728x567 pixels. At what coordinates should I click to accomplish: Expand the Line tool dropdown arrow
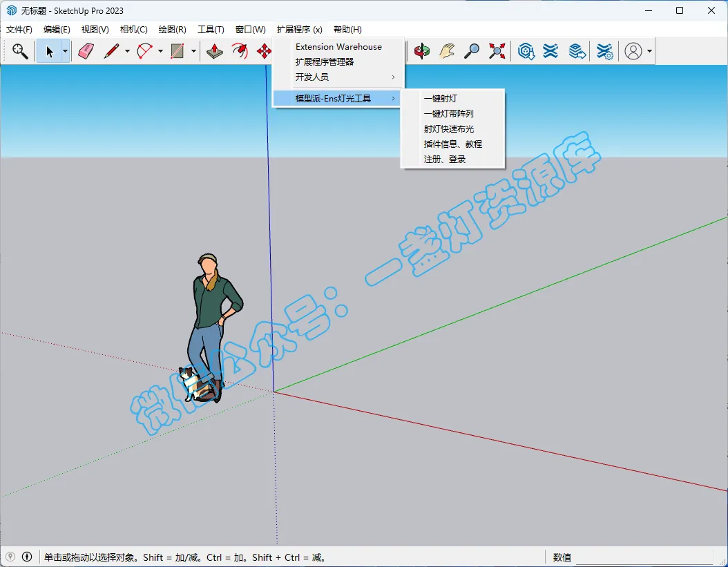click(x=127, y=51)
